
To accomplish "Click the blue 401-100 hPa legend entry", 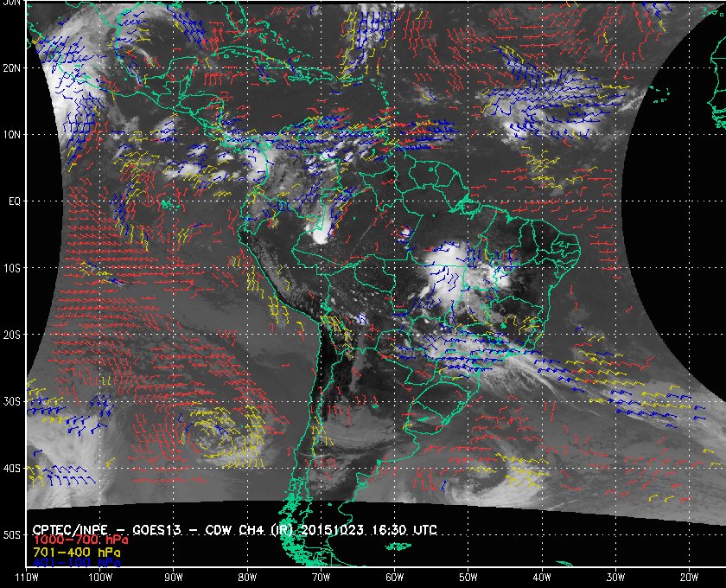I will [76, 563].
